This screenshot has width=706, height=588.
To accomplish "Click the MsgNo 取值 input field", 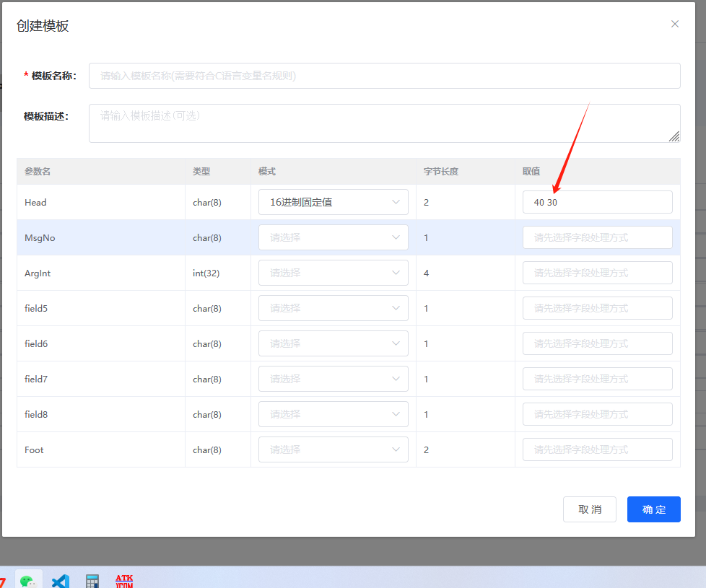I will 597,237.
